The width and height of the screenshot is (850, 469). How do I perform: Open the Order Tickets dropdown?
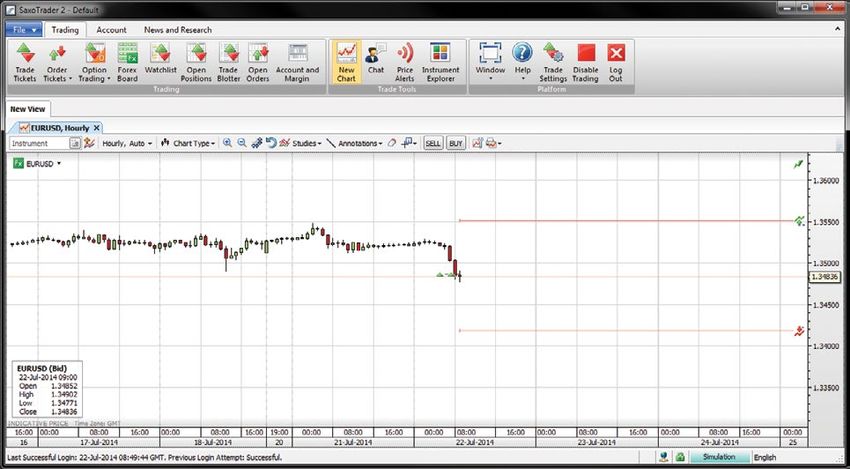pos(57,63)
